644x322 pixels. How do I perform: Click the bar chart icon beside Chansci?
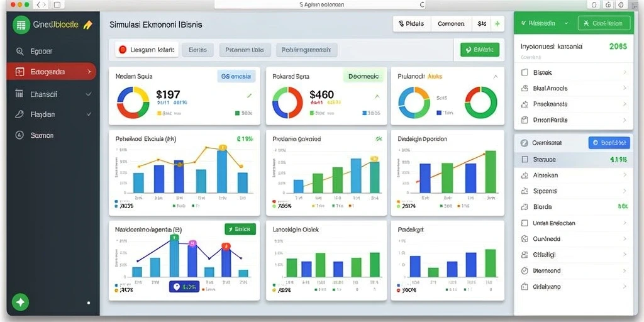coord(19,94)
